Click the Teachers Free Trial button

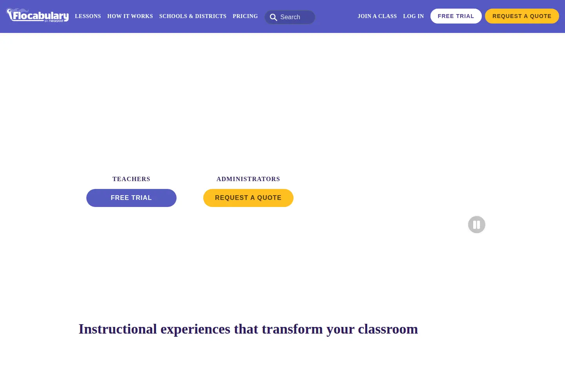131,198
